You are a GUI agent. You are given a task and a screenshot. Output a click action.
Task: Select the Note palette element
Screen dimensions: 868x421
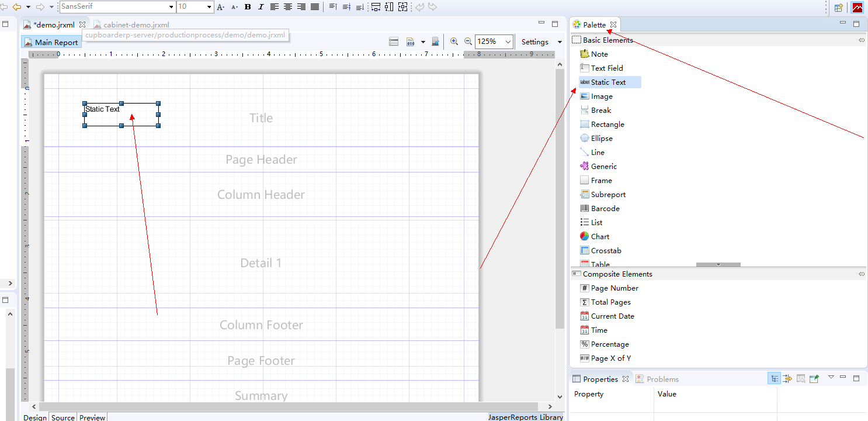tap(593, 54)
